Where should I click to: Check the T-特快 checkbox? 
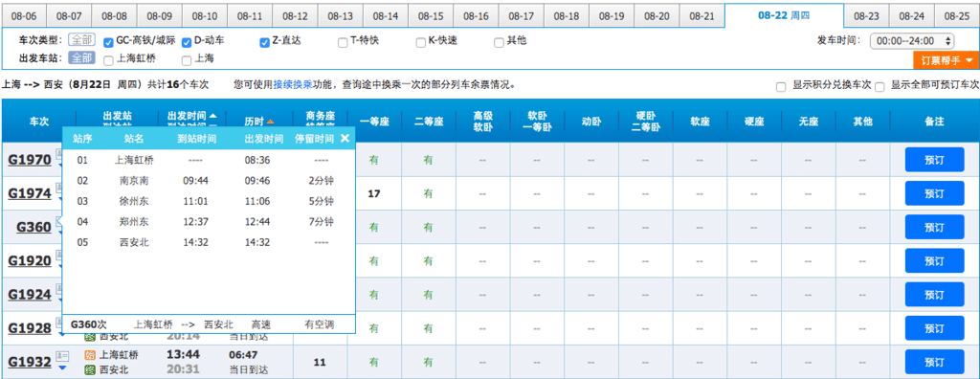coord(343,42)
